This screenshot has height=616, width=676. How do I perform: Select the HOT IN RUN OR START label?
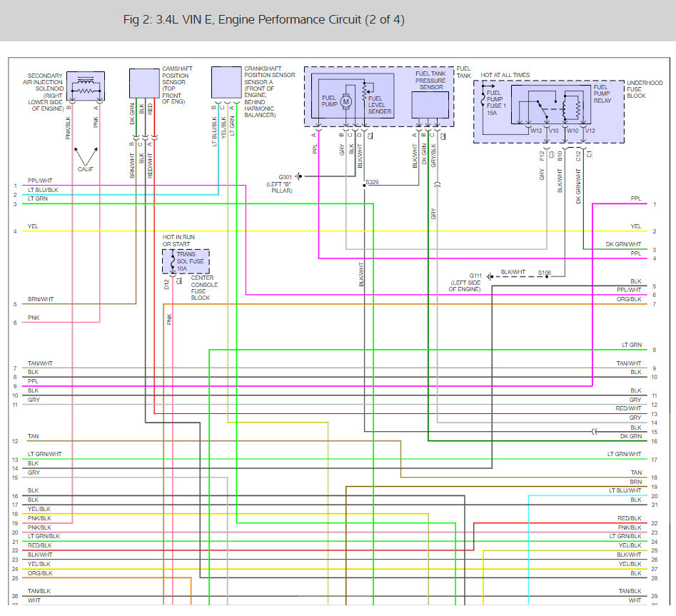[179, 241]
